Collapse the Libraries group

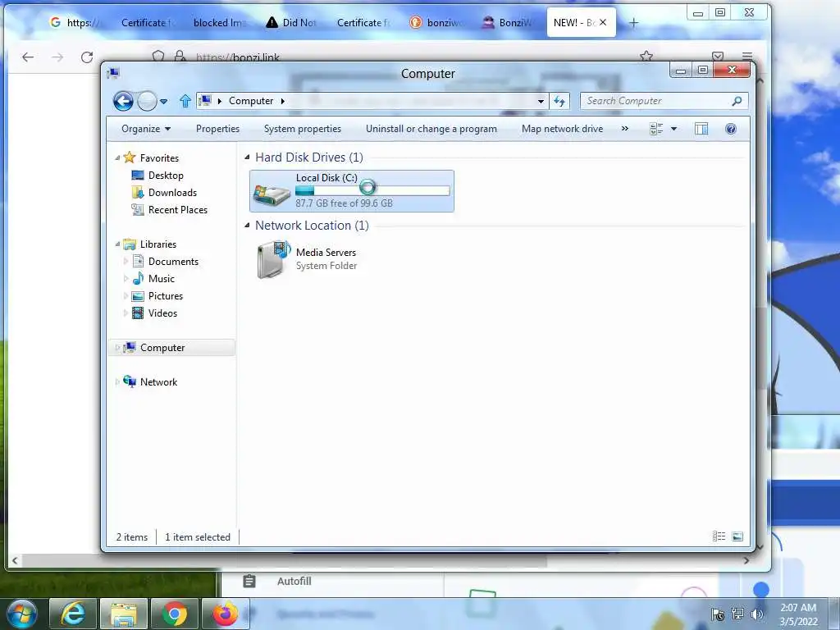click(x=117, y=244)
